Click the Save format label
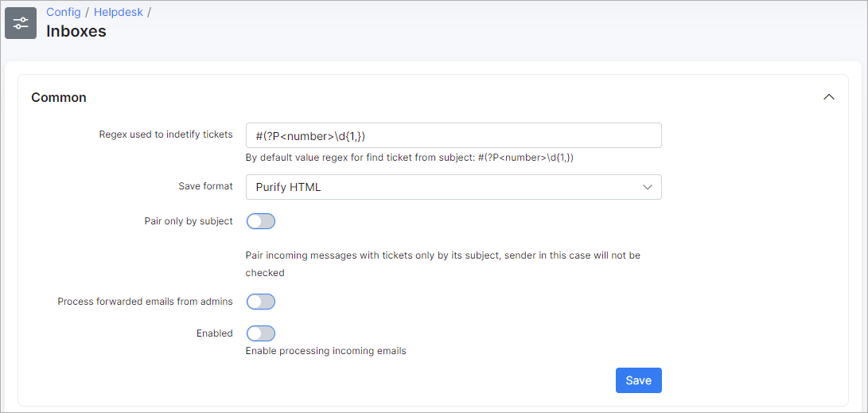This screenshot has width=868, height=413. point(205,186)
